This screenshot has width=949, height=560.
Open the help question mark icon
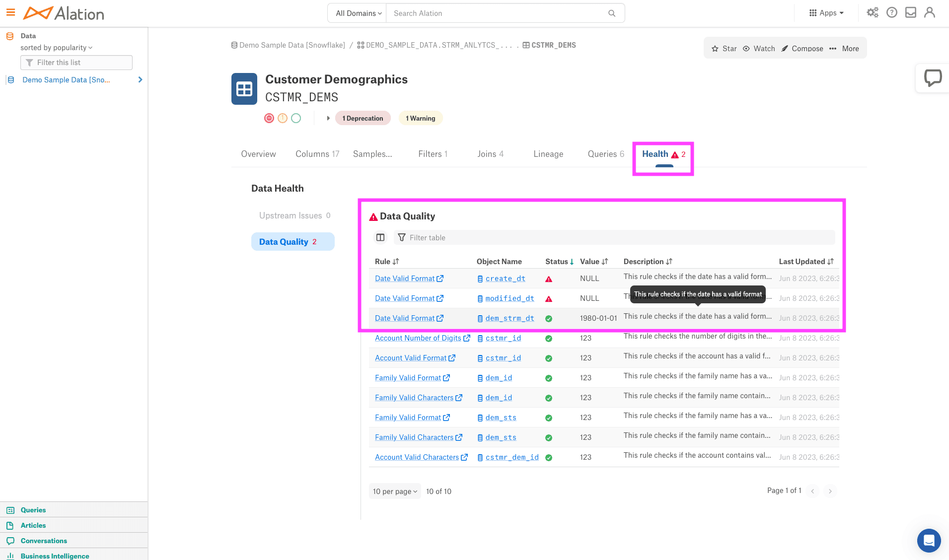892,12
